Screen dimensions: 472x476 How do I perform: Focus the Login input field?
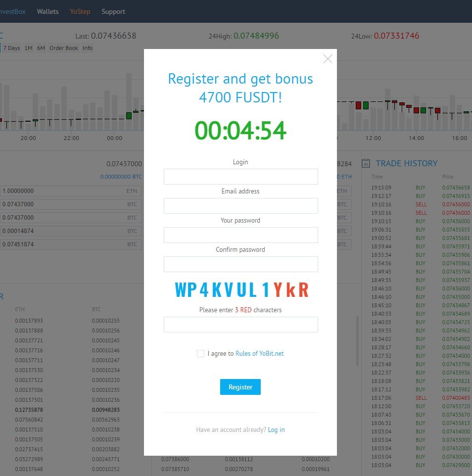click(x=241, y=177)
